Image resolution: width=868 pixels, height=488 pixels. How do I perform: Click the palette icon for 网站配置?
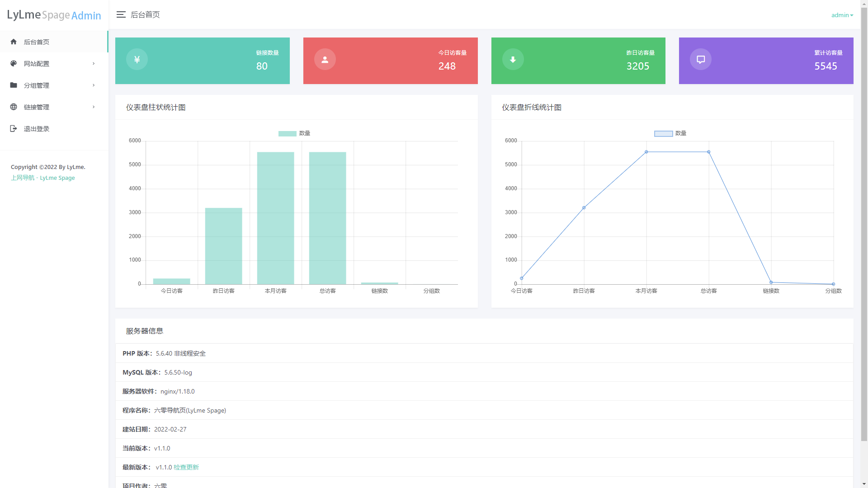click(x=14, y=64)
